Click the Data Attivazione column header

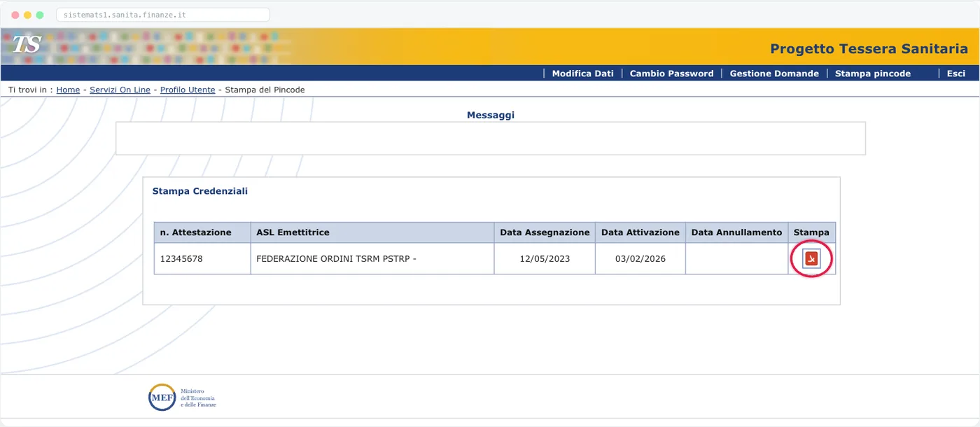[640, 232]
